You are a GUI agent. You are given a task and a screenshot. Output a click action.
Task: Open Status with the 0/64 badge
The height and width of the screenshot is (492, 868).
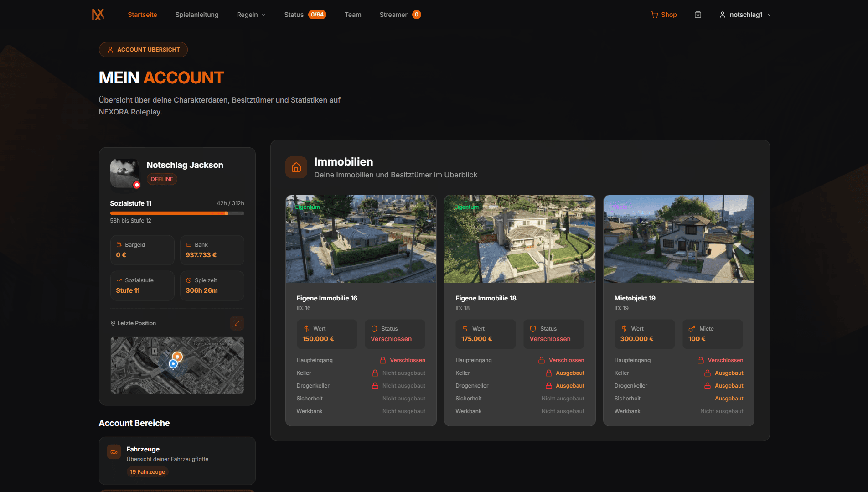tap(305, 15)
